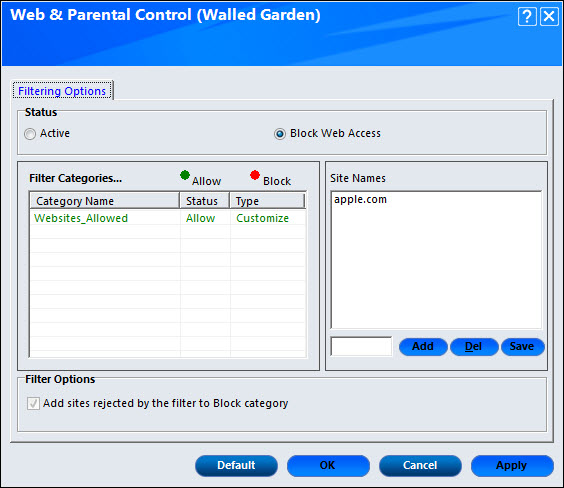564x488 pixels.
Task: Click the Customize type cell
Action: click(x=263, y=218)
